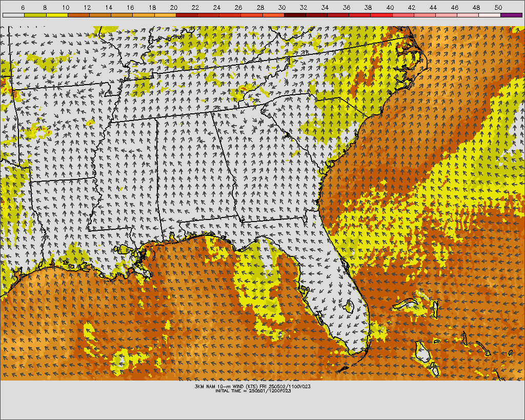Click the legend swatch between 40 and 42

pyautogui.click(x=403, y=15)
